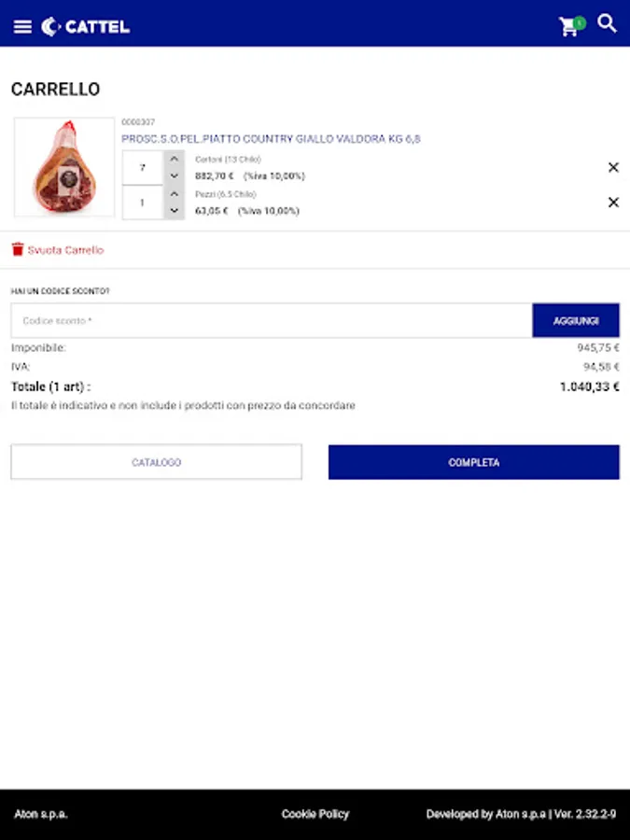
Task: Open the Cookie Policy footer link
Action: (315, 814)
